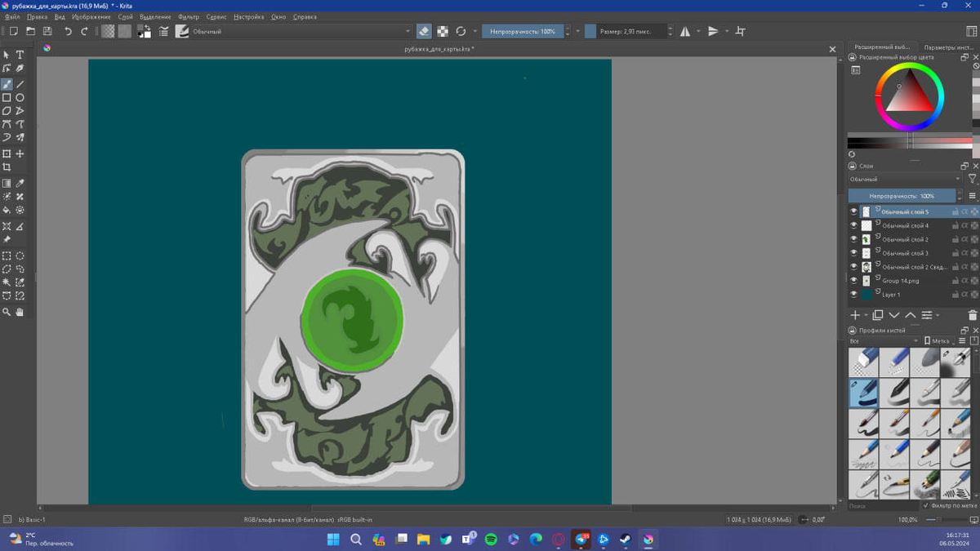
Task: Open the Фильтр menu
Action: tap(188, 16)
